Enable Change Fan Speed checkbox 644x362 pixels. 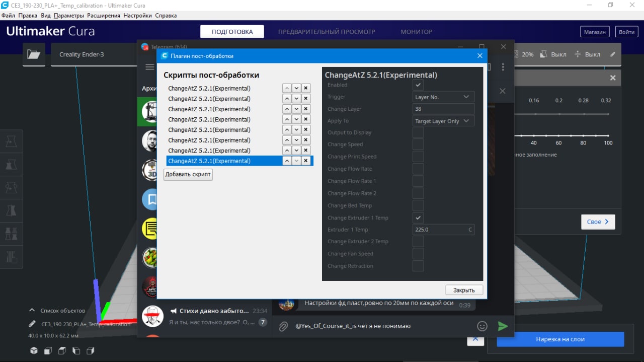coord(418,254)
